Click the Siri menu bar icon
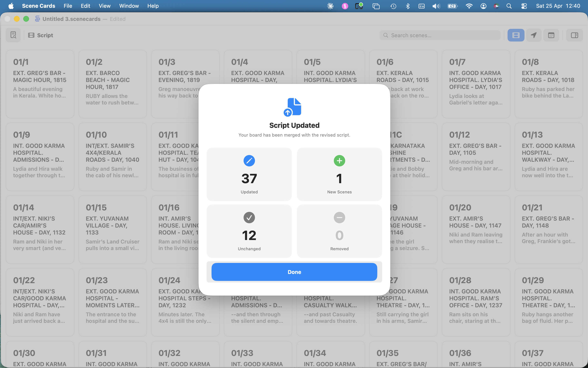Viewport: 588px width, 368px height. pyautogui.click(x=496, y=6)
